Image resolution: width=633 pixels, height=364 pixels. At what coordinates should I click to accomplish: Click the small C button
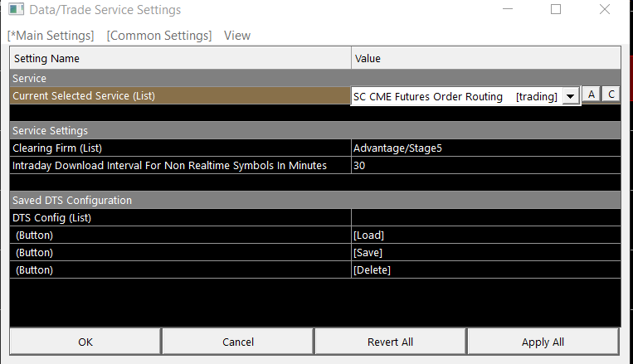tap(611, 95)
